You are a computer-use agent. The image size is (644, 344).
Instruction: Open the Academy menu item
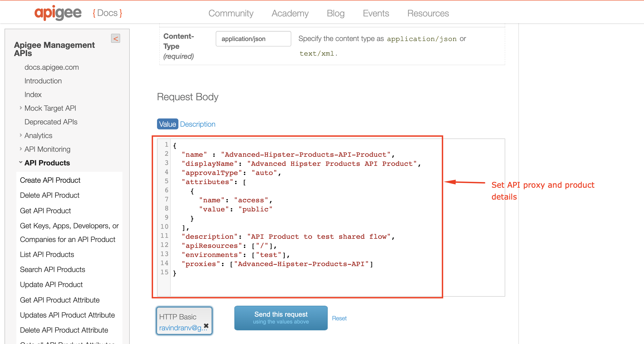click(290, 13)
